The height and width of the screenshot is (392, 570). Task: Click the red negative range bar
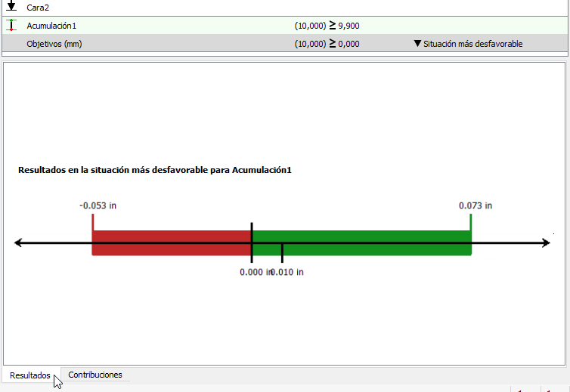(172, 243)
